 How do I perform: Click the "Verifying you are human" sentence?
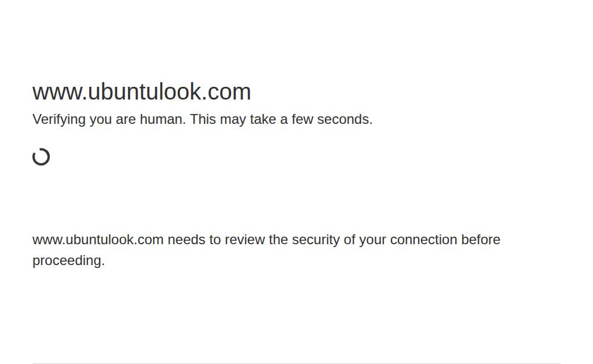[109, 119]
